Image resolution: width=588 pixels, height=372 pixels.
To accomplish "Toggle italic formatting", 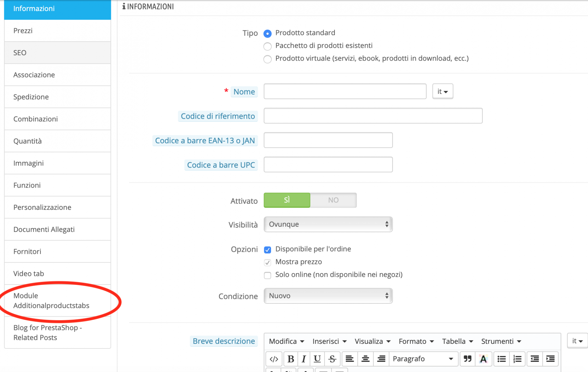I will click(303, 359).
